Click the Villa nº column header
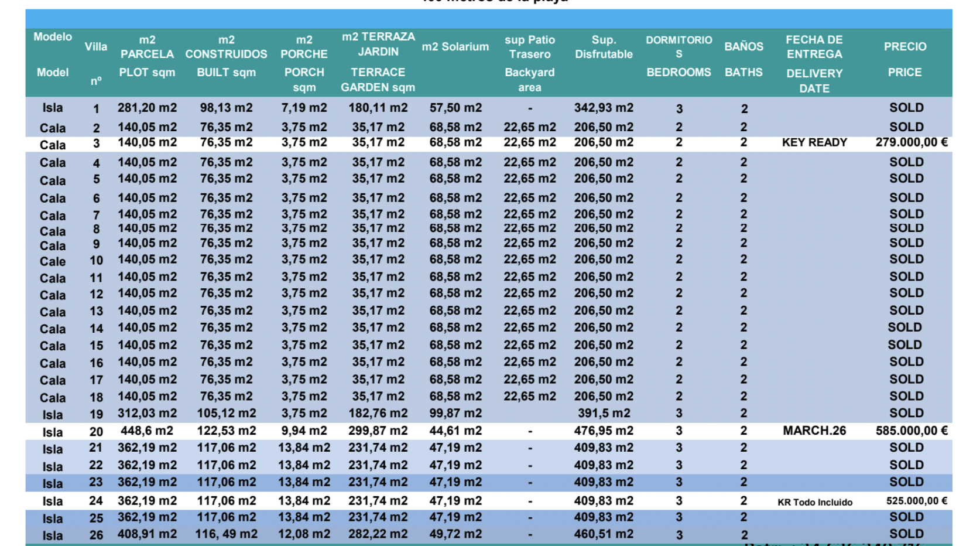 (x=96, y=63)
